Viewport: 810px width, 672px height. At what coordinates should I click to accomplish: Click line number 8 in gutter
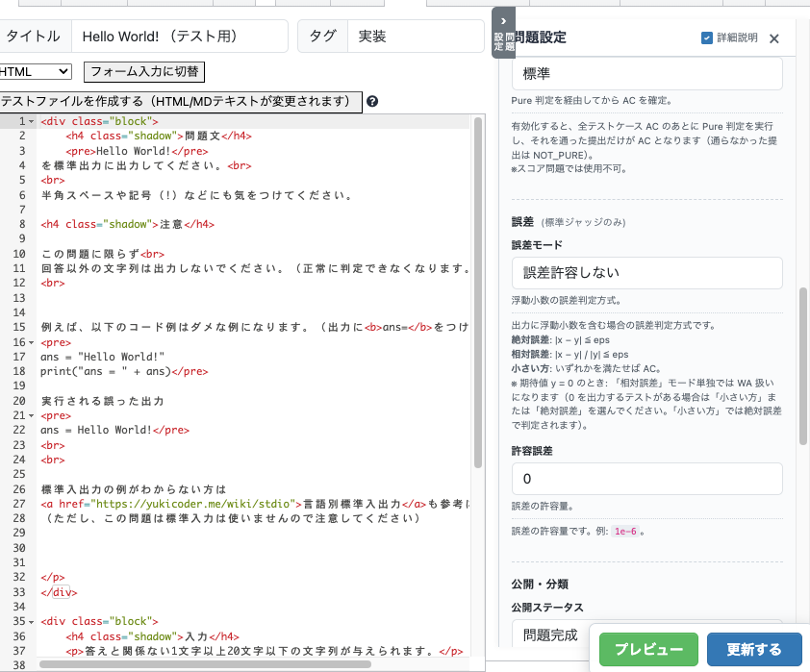22,224
